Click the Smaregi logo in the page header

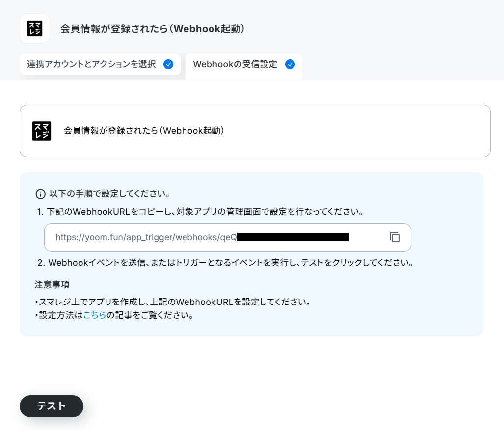(35, 28)
